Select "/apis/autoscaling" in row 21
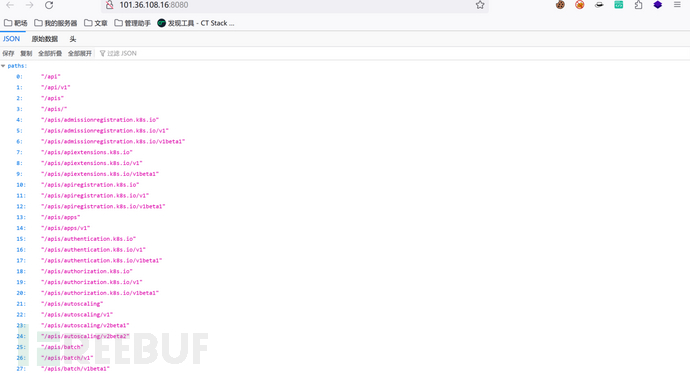This screenshot has width=690, height=373. pos(72,304)
